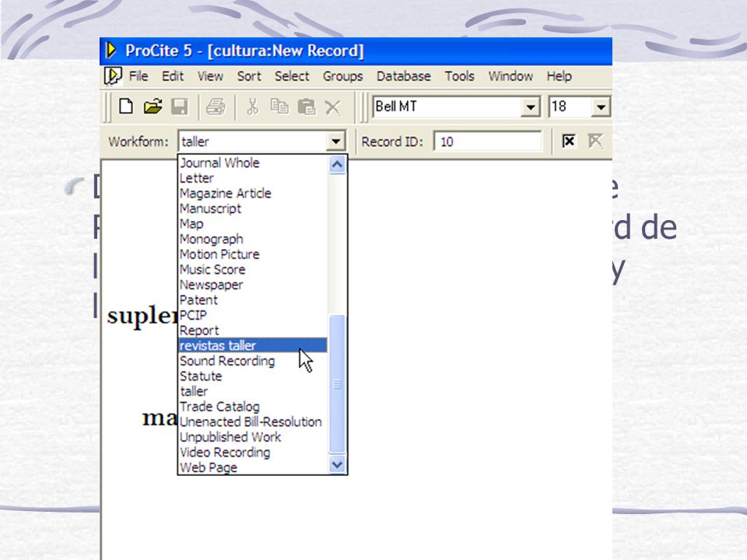Click the Workform taller text field
Screen dimensions: 747x560
pyautogui.click(x=252, y=142)
